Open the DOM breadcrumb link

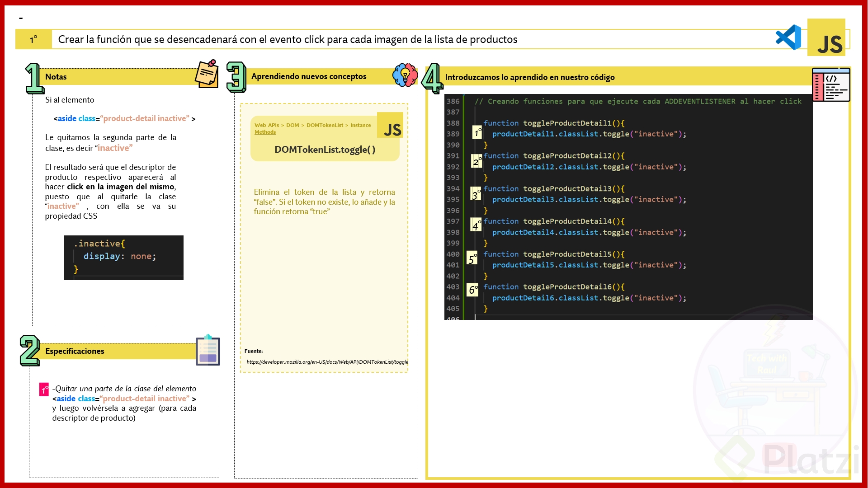pyautogui.click(x=292, y=125)
